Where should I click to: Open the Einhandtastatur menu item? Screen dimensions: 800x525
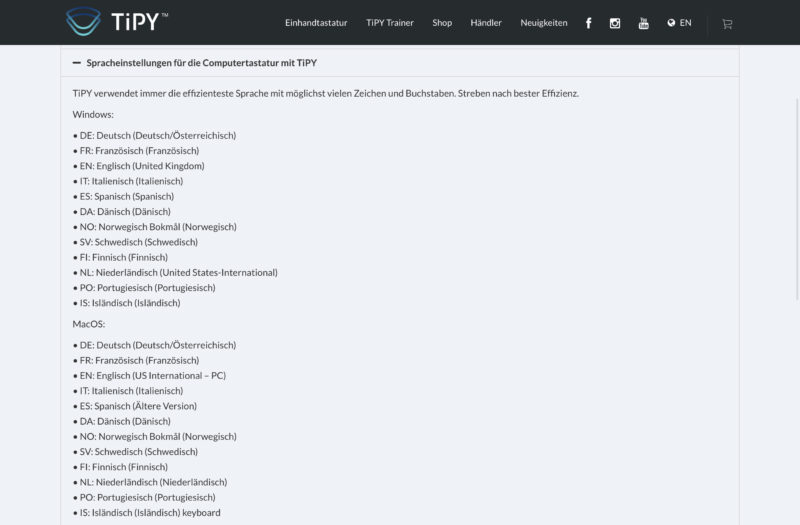click(316, 22)
